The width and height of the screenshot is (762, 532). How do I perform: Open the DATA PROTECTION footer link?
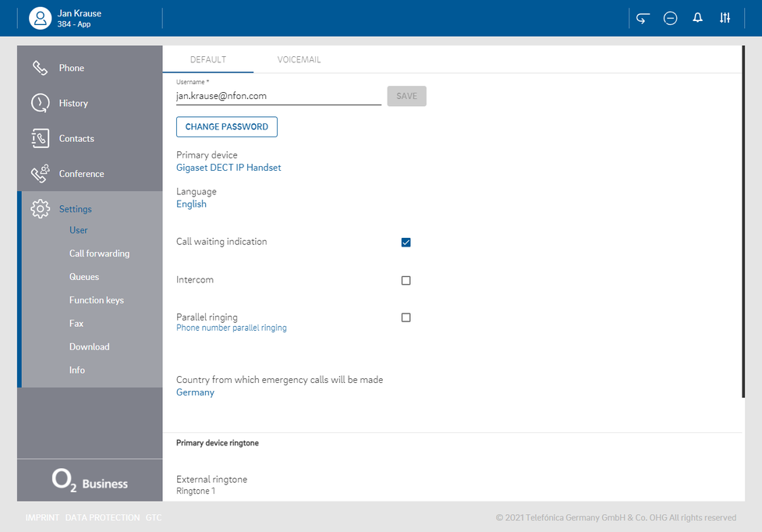coord(102,518)
